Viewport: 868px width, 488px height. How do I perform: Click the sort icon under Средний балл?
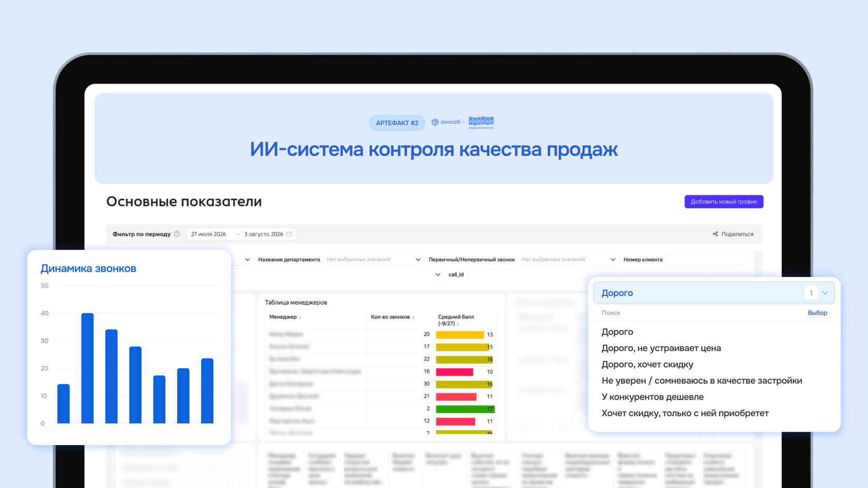point(458,324)
